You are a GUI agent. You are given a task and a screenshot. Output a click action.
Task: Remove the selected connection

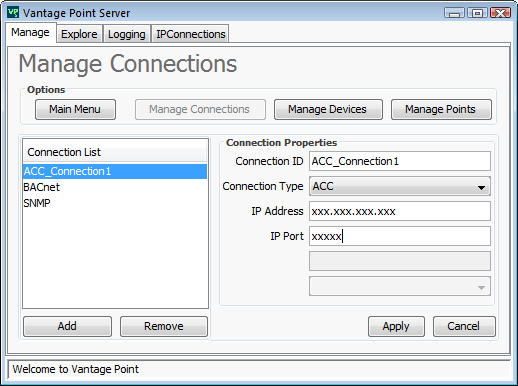164,326
